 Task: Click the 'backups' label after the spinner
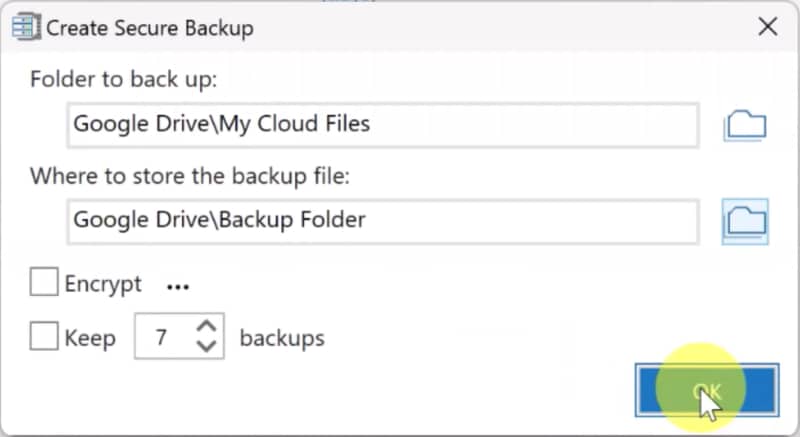tap(282, 337)
